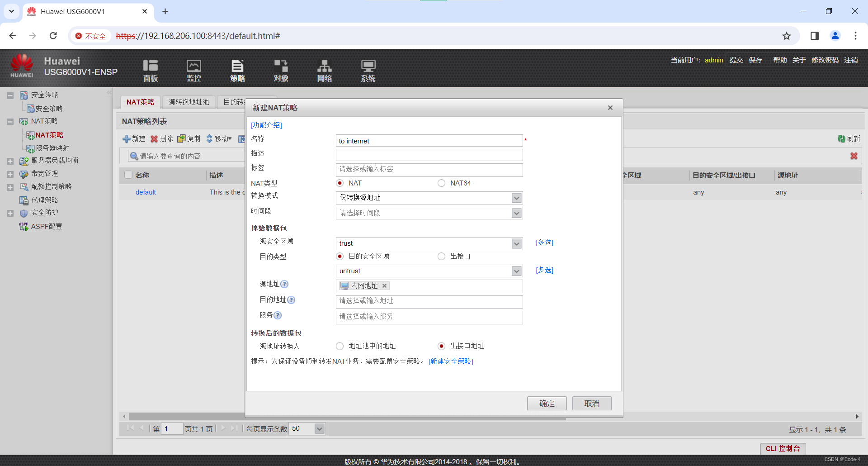Select the NAT64 radio button
This screenshot has width=868, height=466.
click(441, 183)
